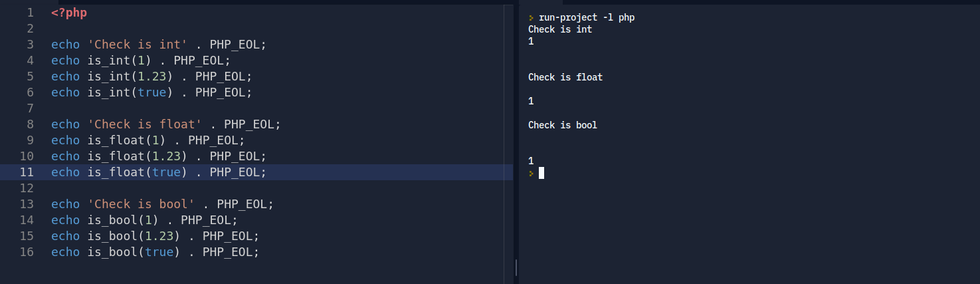Place cursor on the 'Check is int' string
This screenshot has width=980, height=284.
[137, 45]
